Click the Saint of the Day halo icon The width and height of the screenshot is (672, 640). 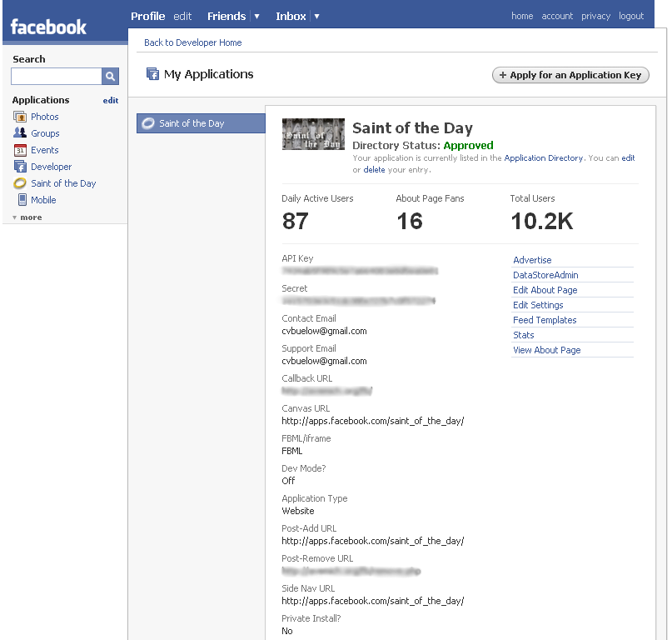(21, 183)
